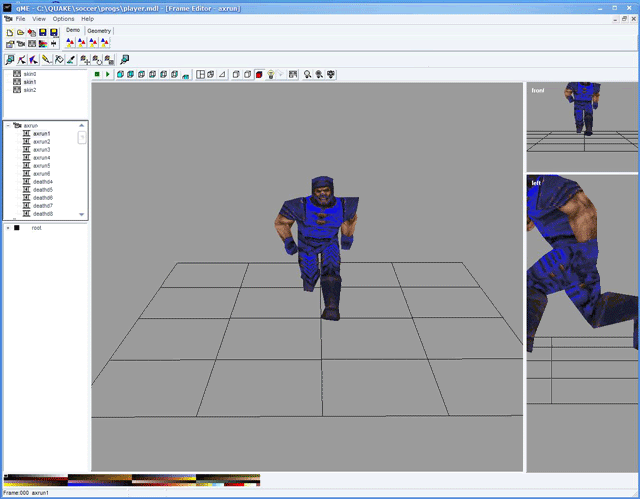Image resolution: width=640 pixels, height=499 pixels.
Task: Select frame axrun5
Action: 41,166
